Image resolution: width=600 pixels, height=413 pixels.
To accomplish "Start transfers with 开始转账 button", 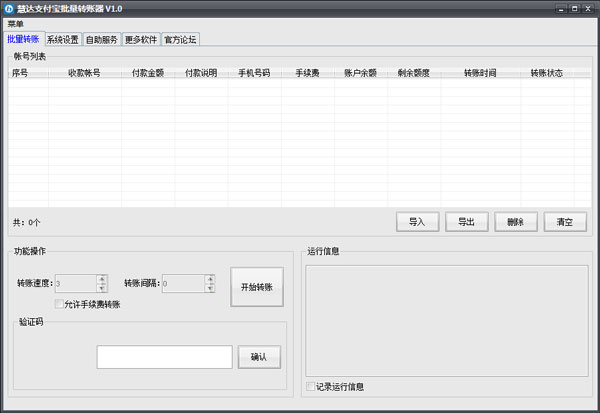I will pyautogui.click(x=257, y=287).
